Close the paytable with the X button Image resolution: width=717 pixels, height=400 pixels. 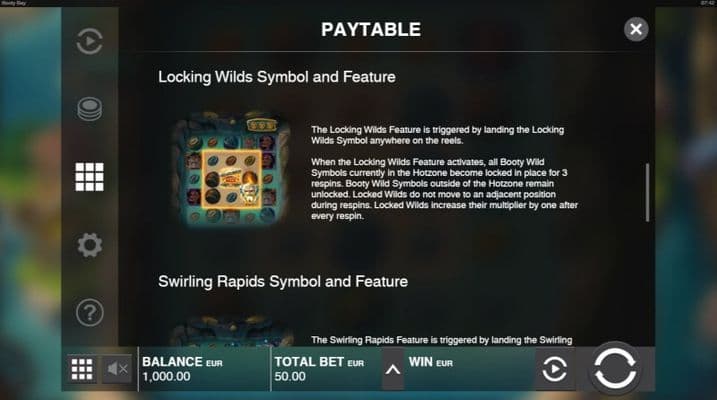pos(636,29)
